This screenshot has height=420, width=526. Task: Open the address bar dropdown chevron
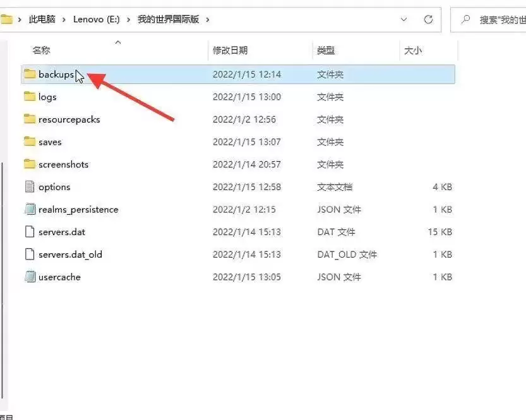(x=403, y=20)
